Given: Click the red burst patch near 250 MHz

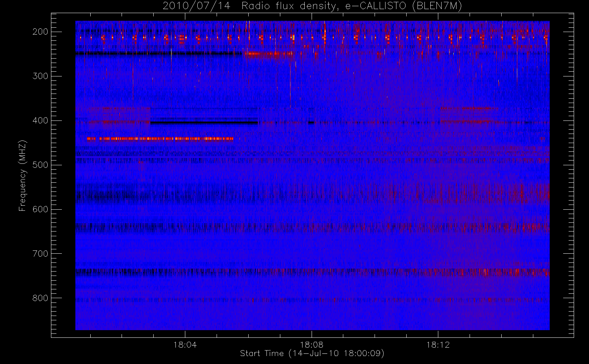Looking at the screenshot, I should (x=269, y=55).
